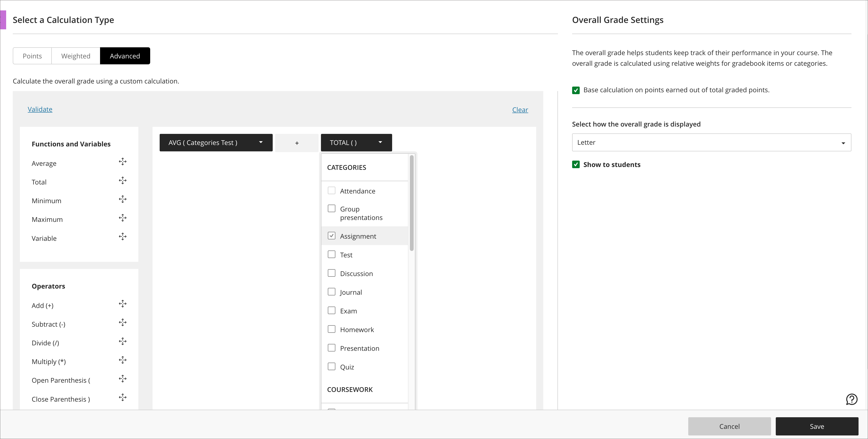Open the overall grade display format dropdown
The width and height of the screenshot is (868, 439).
[x=711, y=142]
